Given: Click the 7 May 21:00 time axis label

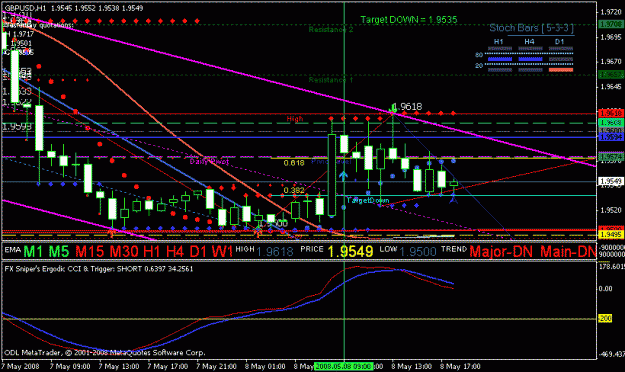Looking at the screenshot, I should [216, 366].
